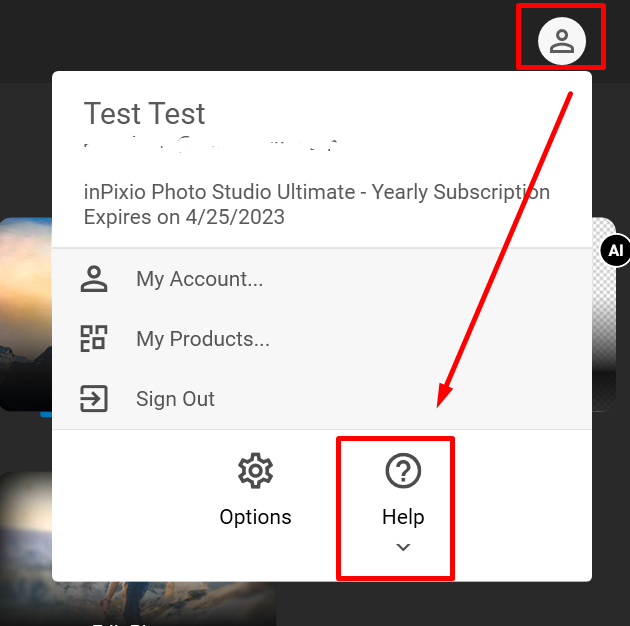Select the sunset mountain thumbnail behind the menu
This screenshot has width=630, height=626.
(x=26, y=314)
